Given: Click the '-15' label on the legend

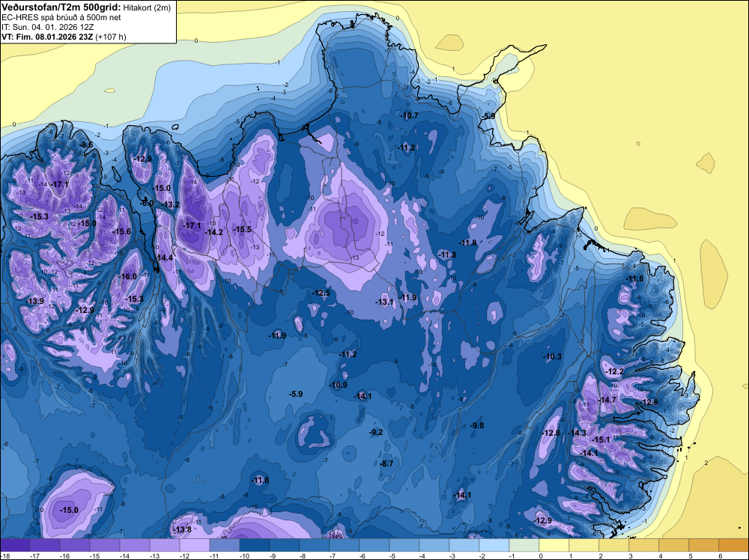Looking at the screenshot, I should (94, 556).
